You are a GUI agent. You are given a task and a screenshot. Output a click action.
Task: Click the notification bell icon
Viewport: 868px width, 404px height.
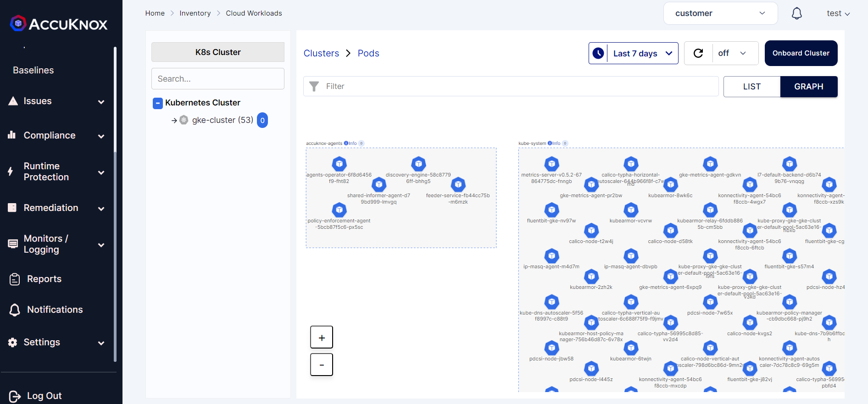796,14
